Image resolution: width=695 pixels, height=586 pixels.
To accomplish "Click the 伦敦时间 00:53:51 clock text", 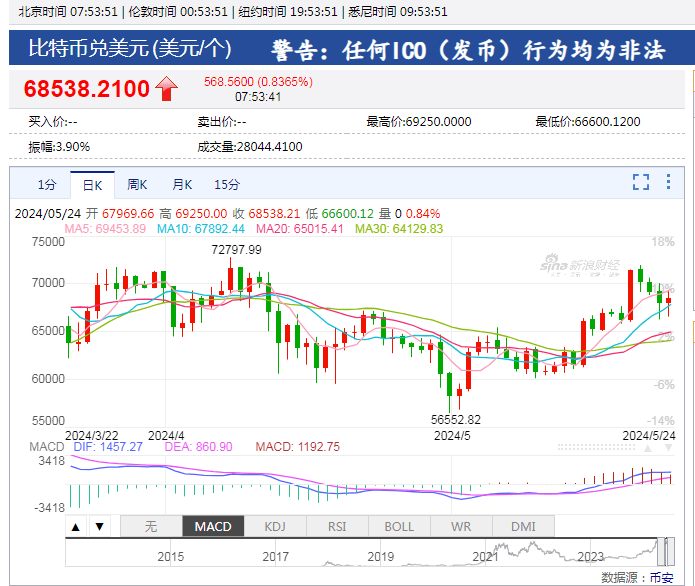I will (178, 12).
